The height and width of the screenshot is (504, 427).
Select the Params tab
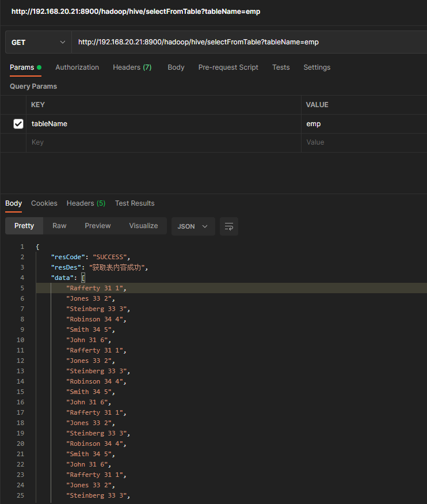[x=25, y=67]
